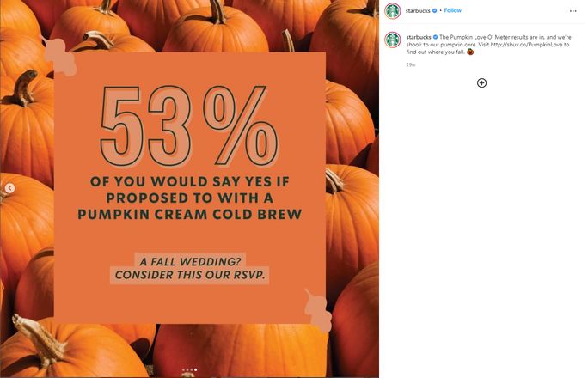Click the Starbucks logo avatar in post header

392,10
